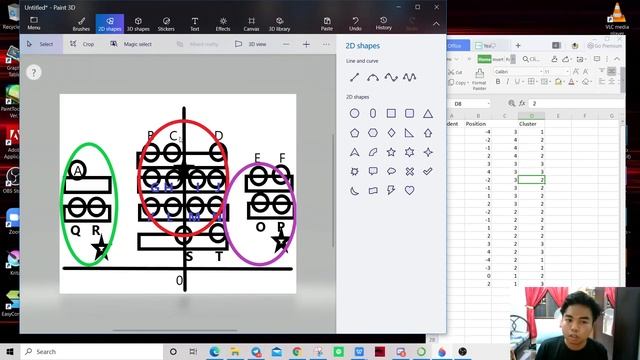Viewport: 640px width, 360px height.
Task: Open the Effects tab
Action: pos(223,24)
